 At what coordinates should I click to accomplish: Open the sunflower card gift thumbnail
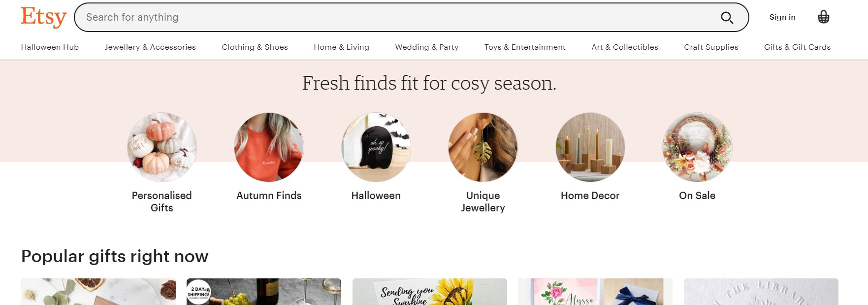coord(429,292)
